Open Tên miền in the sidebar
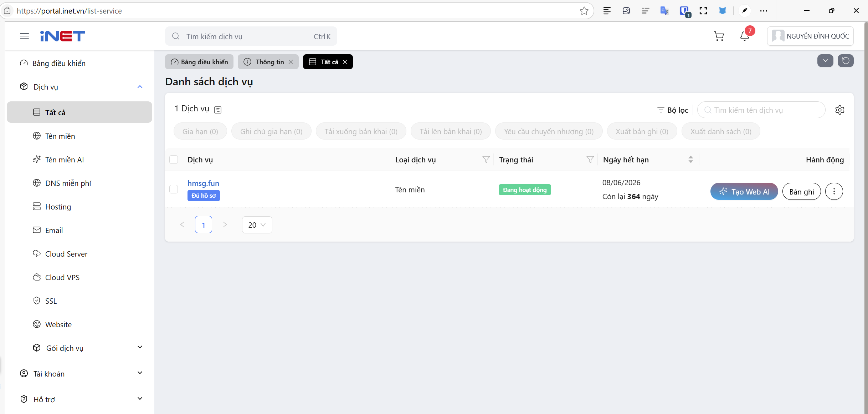 coord(60,136)
